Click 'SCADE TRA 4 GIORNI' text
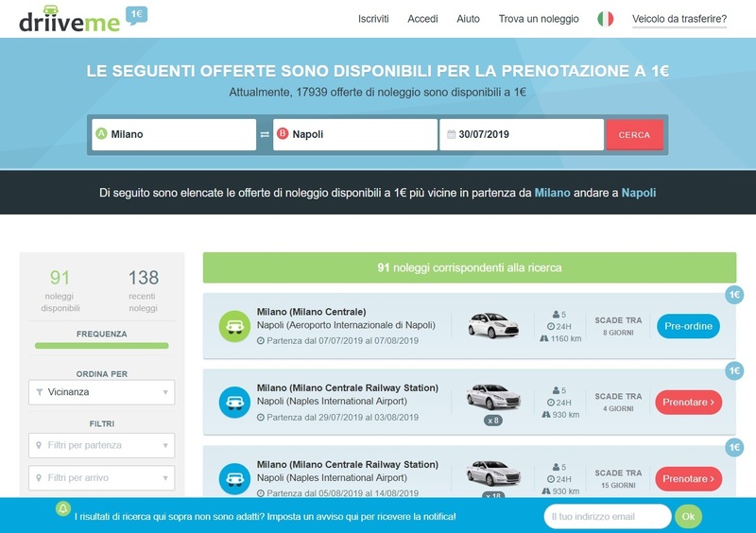756x533 pixels. click(618, 403)
